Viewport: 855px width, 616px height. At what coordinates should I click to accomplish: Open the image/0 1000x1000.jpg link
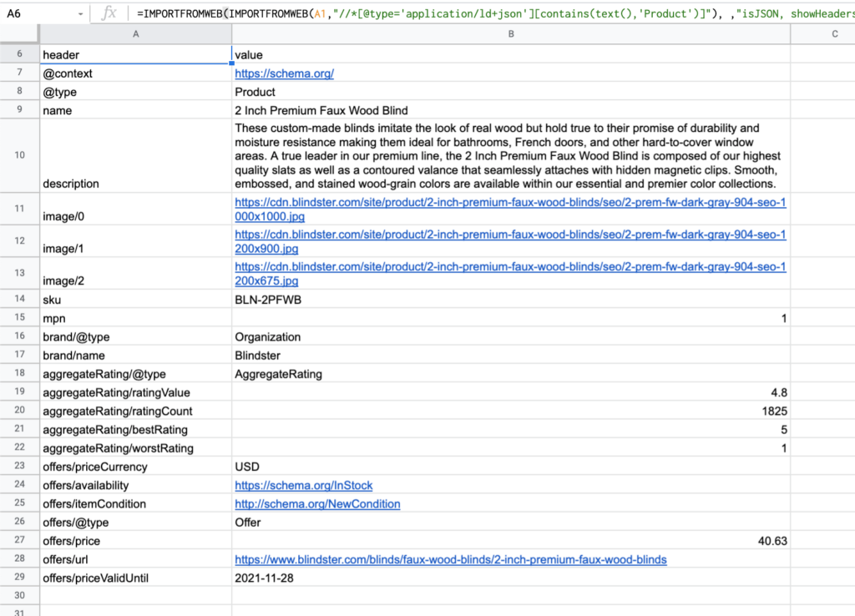pos(509,209)
